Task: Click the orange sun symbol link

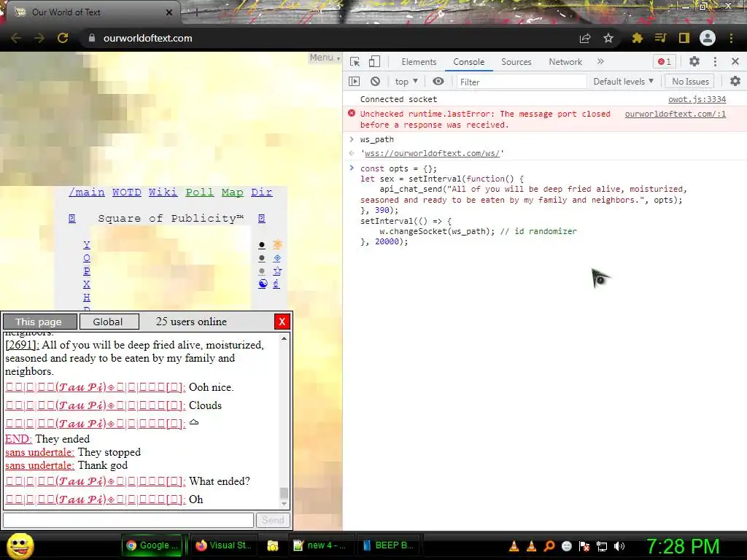Action: pos(277,245)
